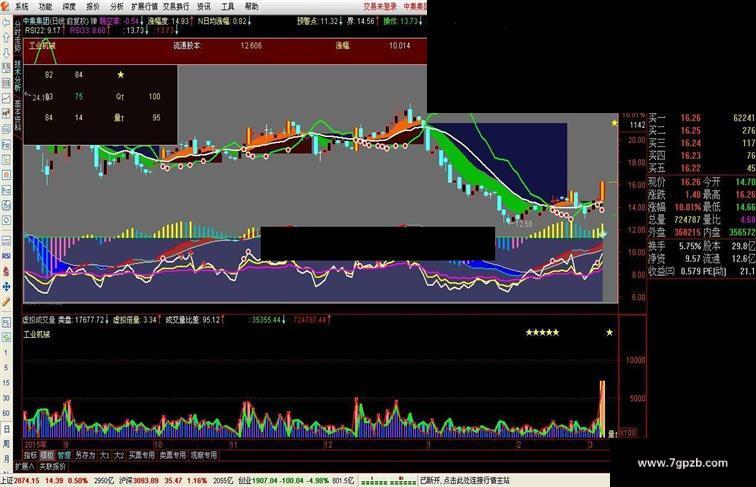Open the 扩展行情 menu
The width and height of the screenshot is (756, 487).
tap(145, 7)
